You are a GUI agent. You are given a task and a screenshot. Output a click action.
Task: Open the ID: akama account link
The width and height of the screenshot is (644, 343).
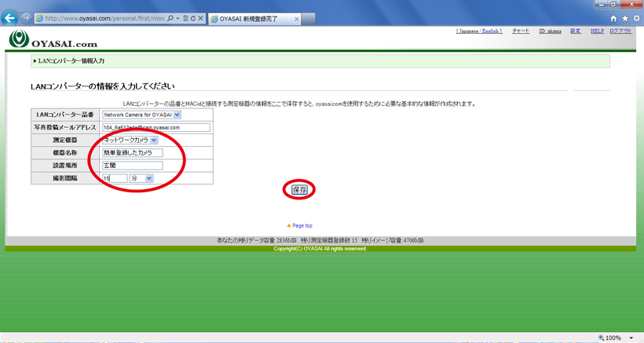coord(550,31)
